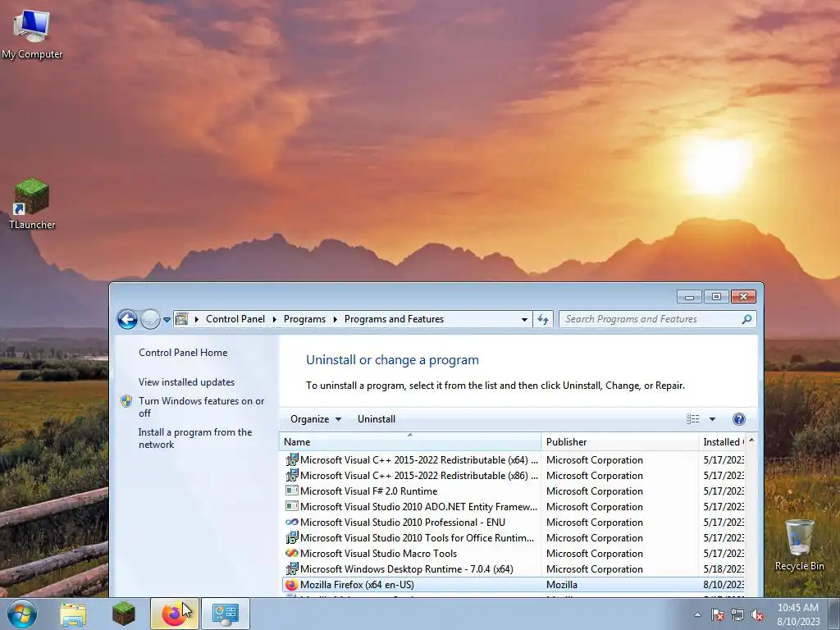Click the Visual Studio Macro Tools icon
Image resolution: width=840 pixels, height=630 pixels.
(291, 554)
